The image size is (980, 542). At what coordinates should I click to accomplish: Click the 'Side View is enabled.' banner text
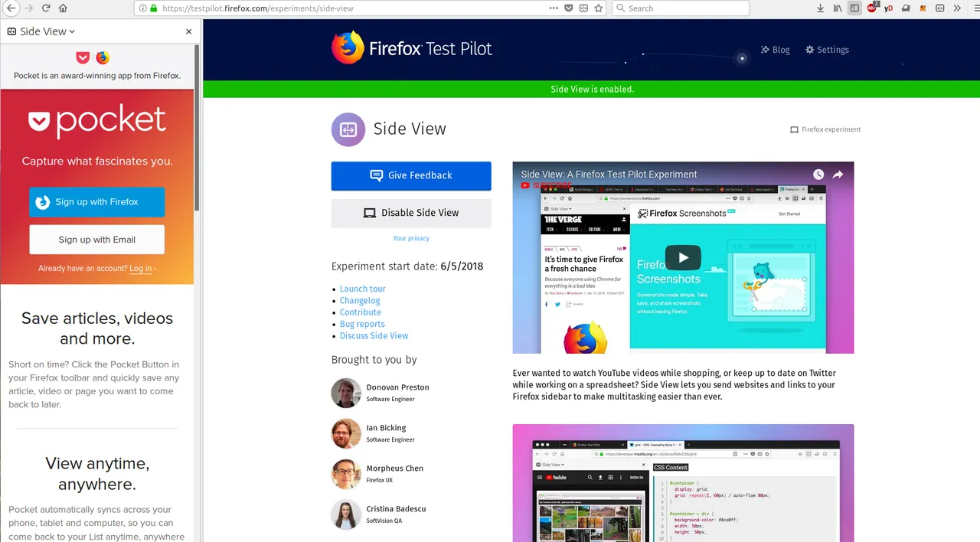click(592, 90)
